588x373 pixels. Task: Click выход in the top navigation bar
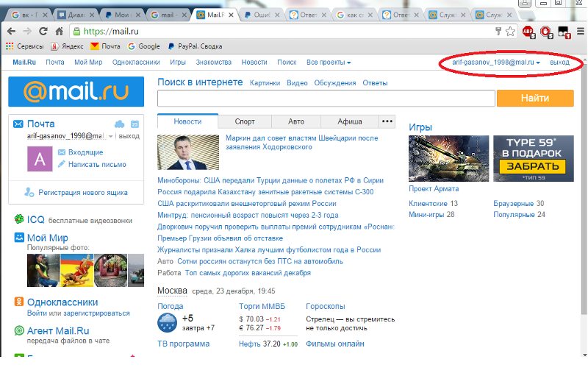point(559,63)
